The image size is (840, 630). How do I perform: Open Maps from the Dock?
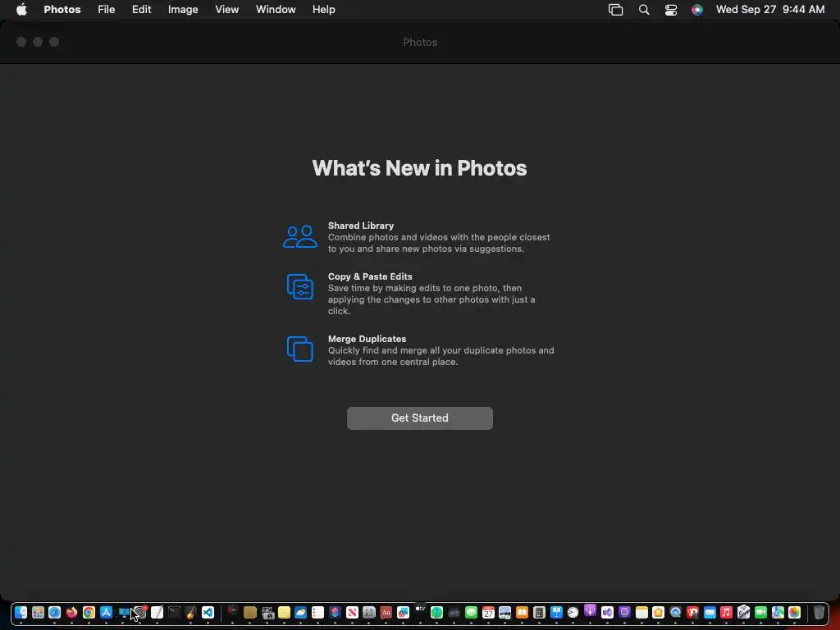(778, 612)
